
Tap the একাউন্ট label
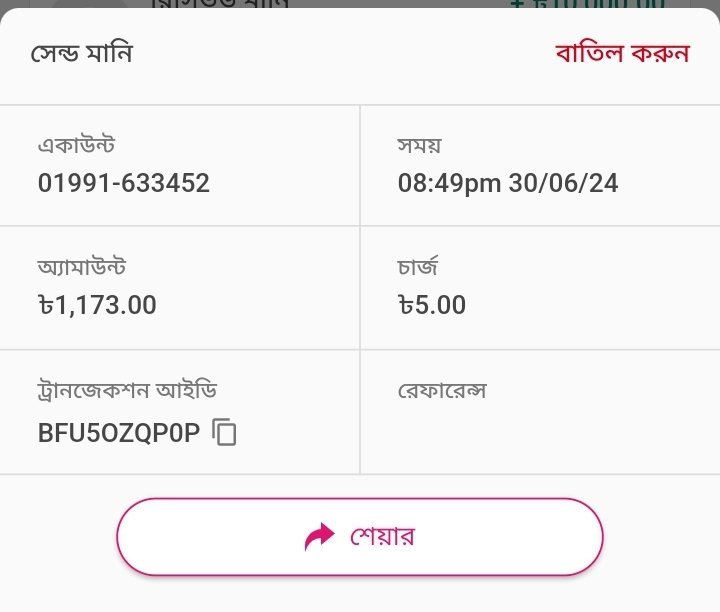tap(76, 146)
